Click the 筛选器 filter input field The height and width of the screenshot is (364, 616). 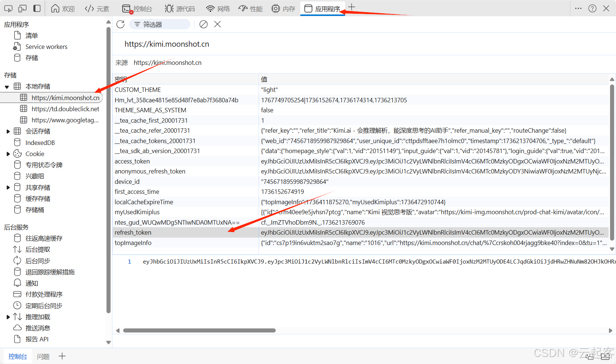[x=160, y=24]
